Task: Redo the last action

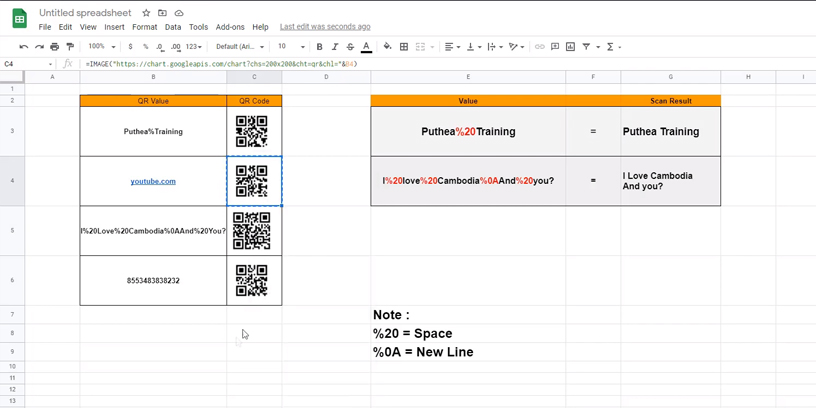Action: (x=39, y=47)
